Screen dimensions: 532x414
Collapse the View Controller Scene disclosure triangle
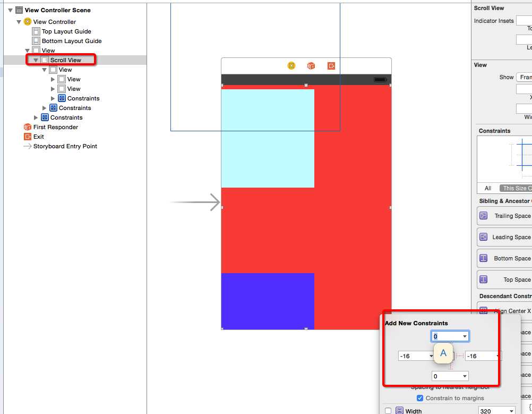coord(10,10)
